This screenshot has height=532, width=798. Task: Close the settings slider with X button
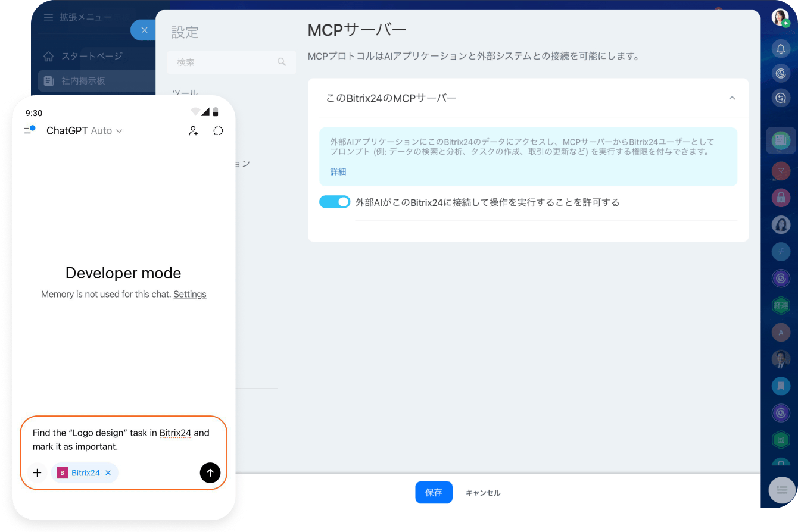(144, 30)
